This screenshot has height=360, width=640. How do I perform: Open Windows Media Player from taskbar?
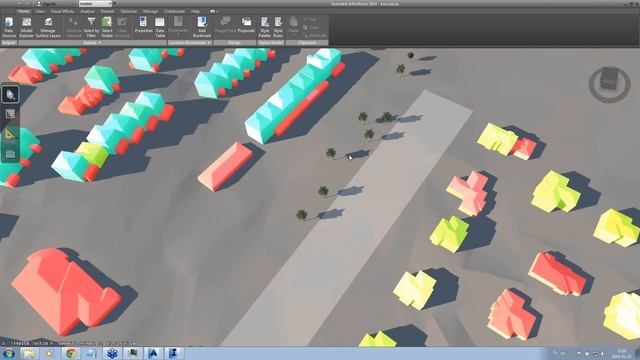tap(50, 353)
